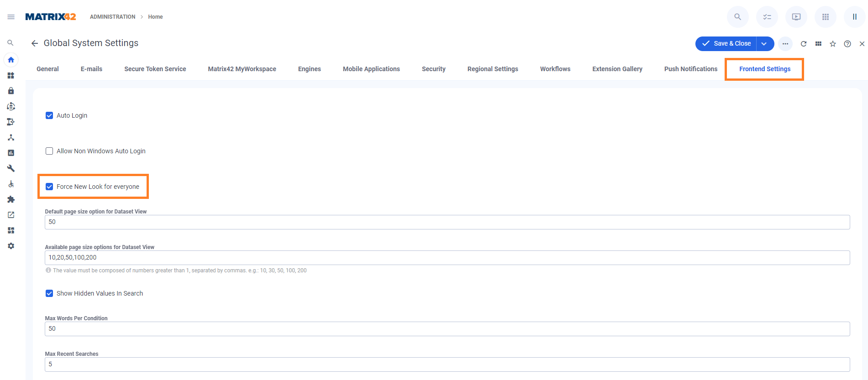Switch to the General tab
Viewport: 868px width, 380px height.
[x=47, y=69]
